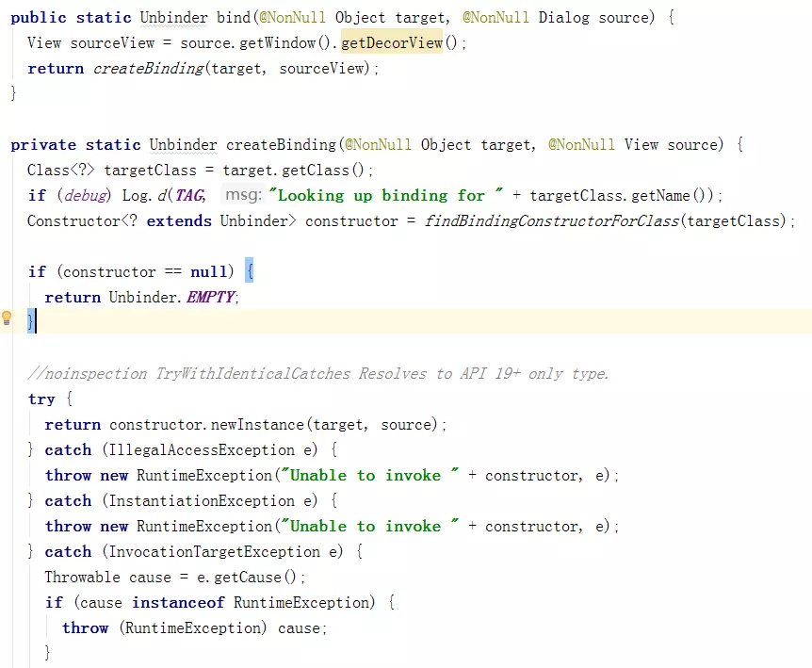Image resolution: width=812 pixels, height=668 pixels.
Task: Click 'Class<?> targetClass' declaration
Action: tap(112, 170)
